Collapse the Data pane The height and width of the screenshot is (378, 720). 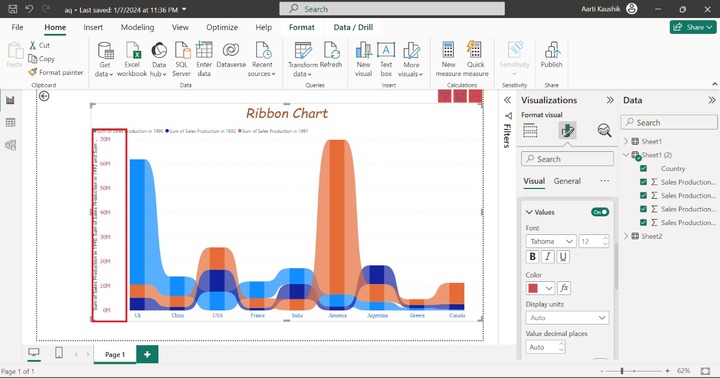[712, 100]
